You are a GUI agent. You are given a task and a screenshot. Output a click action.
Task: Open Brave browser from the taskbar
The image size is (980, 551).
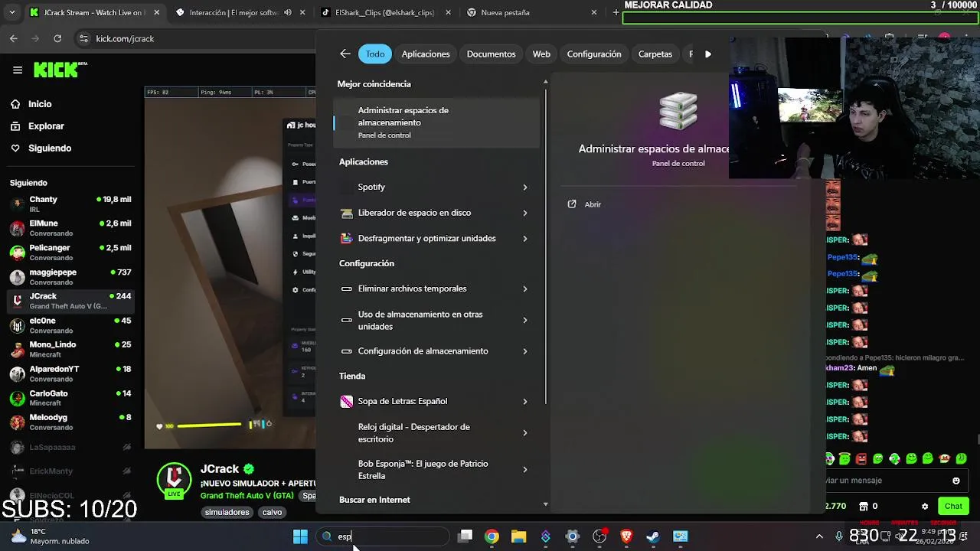[626, 536]
